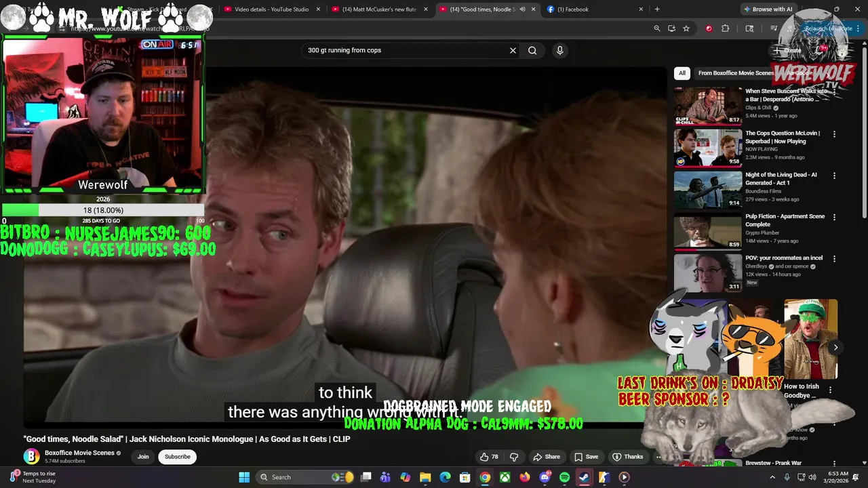
Task: Mute audio on the Good times tab
Action: (522, 9)
